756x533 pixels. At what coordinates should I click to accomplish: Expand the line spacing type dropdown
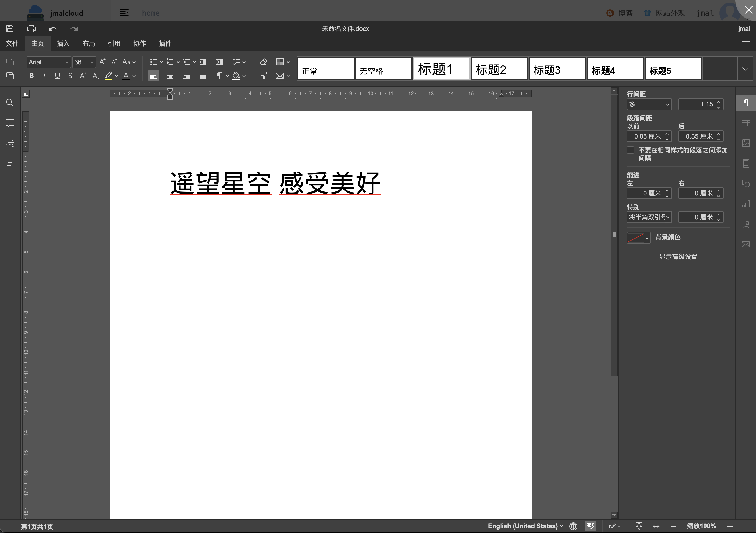point(649,105)
